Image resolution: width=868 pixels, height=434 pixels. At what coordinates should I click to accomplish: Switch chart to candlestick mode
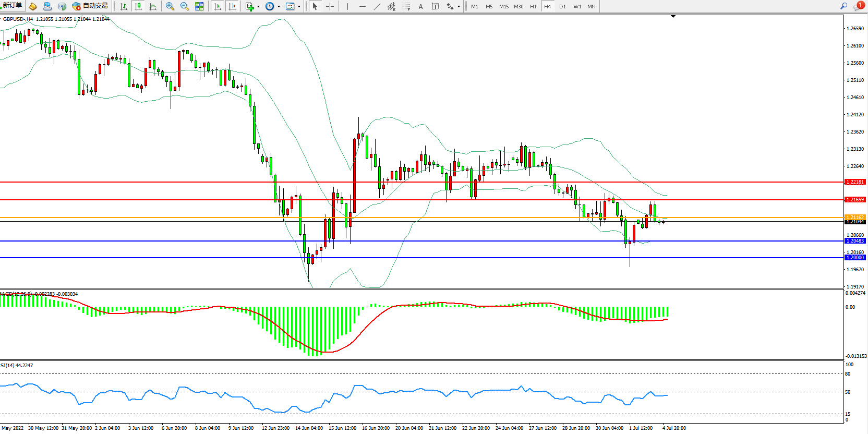click(138, 6)
